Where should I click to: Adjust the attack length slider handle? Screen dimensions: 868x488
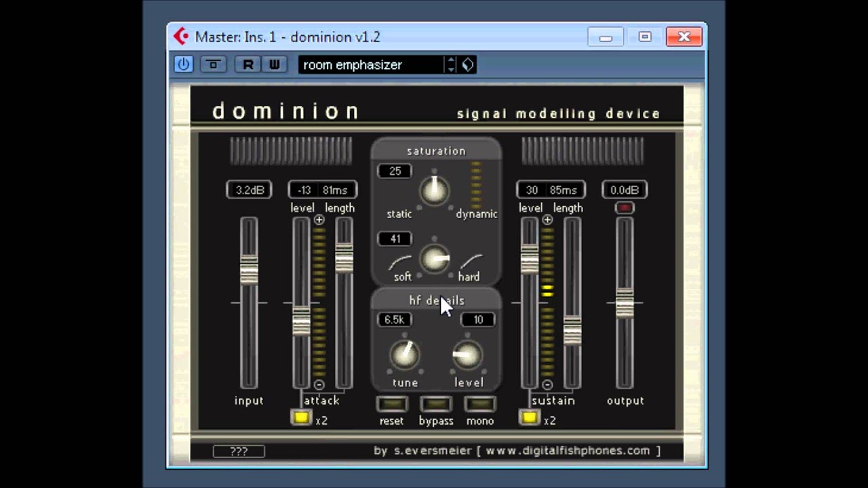click(x=344, y=258)
